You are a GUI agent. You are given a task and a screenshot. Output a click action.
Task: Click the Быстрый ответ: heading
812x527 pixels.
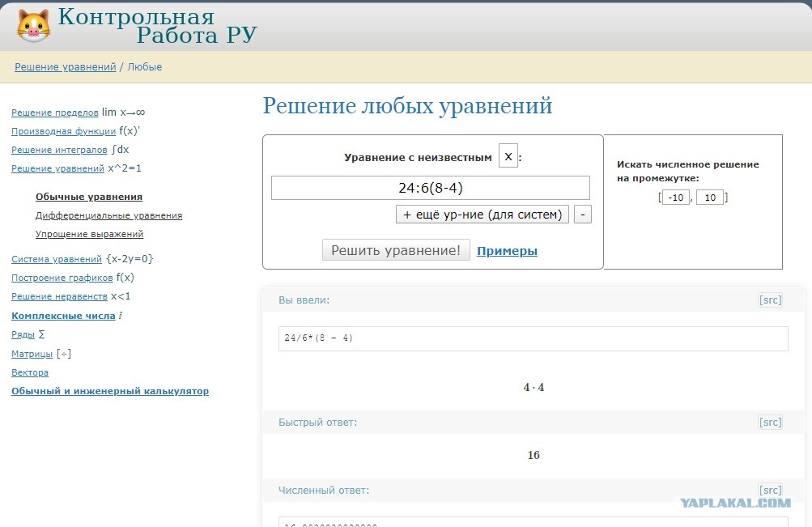pos(318,422)
